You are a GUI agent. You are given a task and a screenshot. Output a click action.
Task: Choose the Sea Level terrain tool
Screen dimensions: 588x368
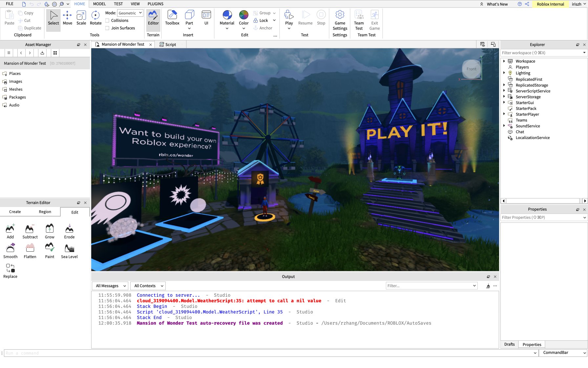(69, 251)
